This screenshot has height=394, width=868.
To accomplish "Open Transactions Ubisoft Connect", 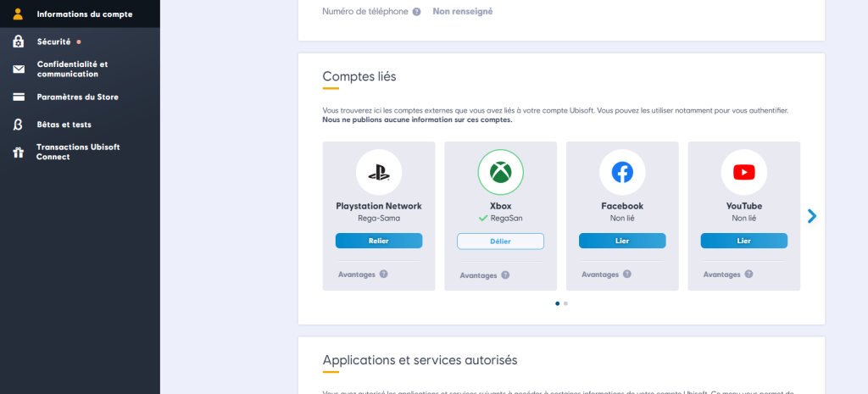I will (78, 152).
